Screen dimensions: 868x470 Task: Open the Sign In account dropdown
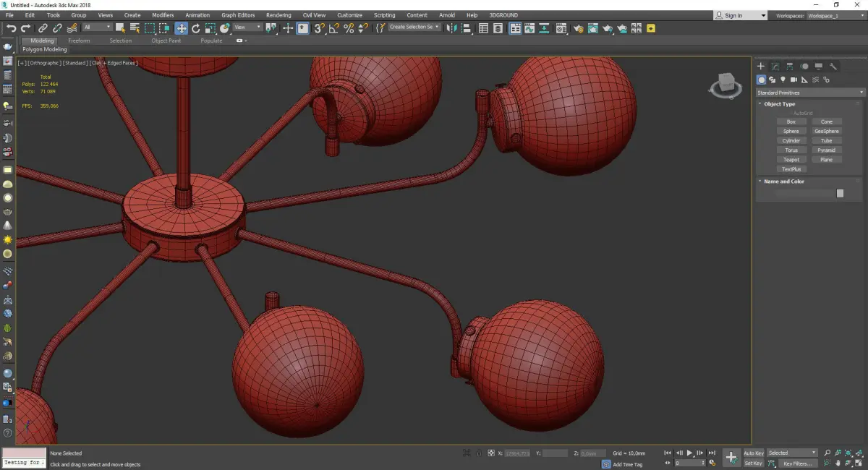[x=740, y=15]
